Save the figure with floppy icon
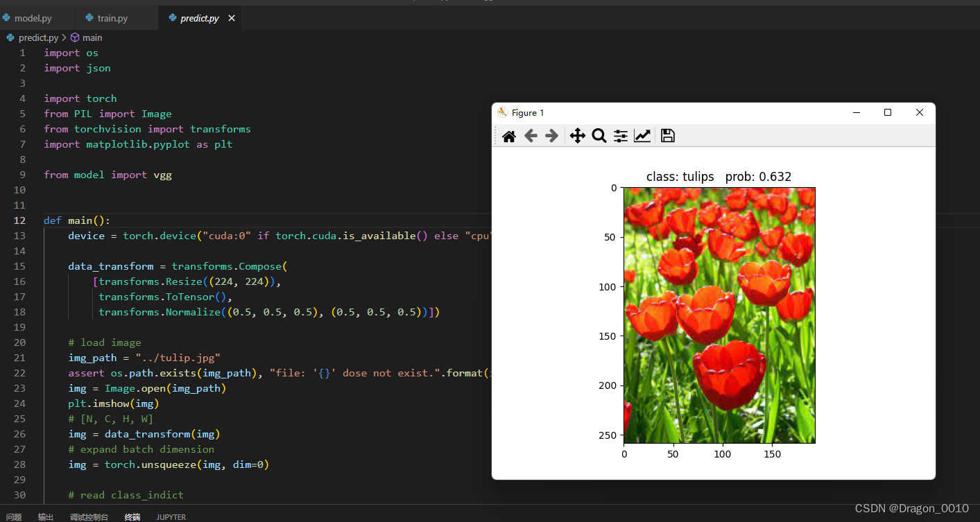980x522 pixels. pyautogui.click(x=668, y=136)
